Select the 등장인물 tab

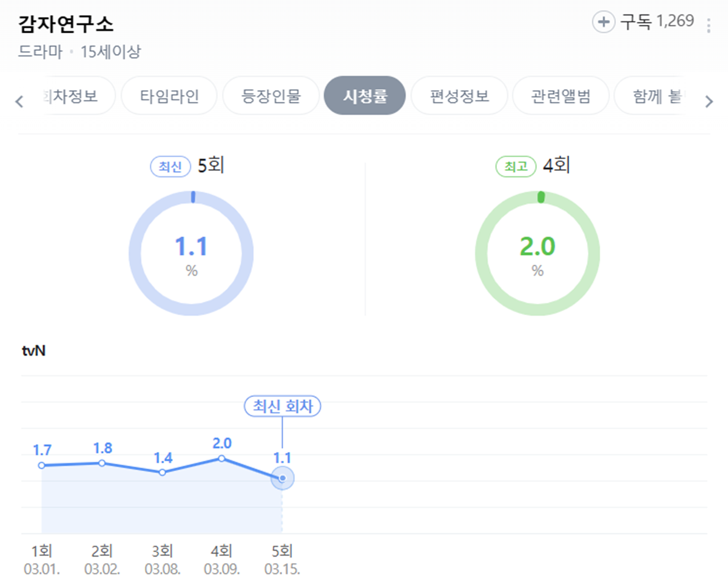point(271,96)
